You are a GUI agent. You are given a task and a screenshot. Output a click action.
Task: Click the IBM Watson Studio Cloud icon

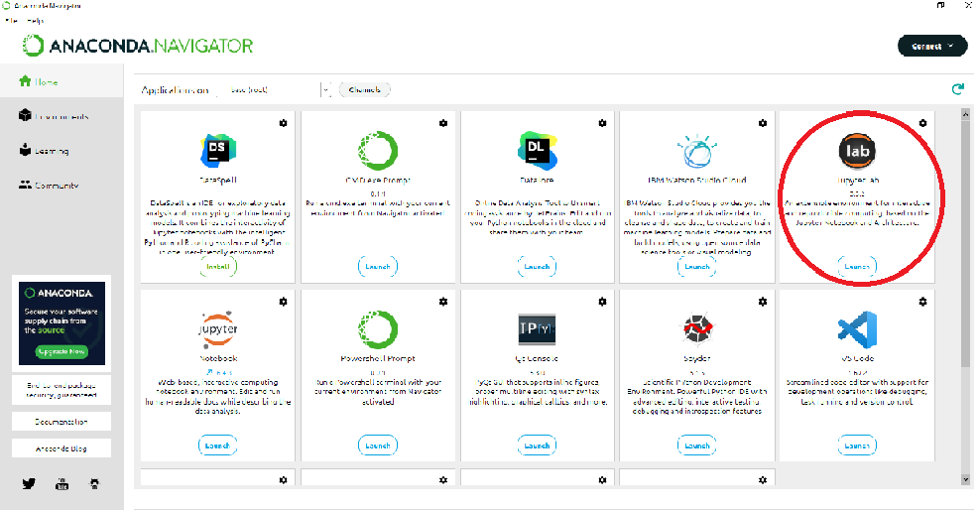(x=697, y=152)
